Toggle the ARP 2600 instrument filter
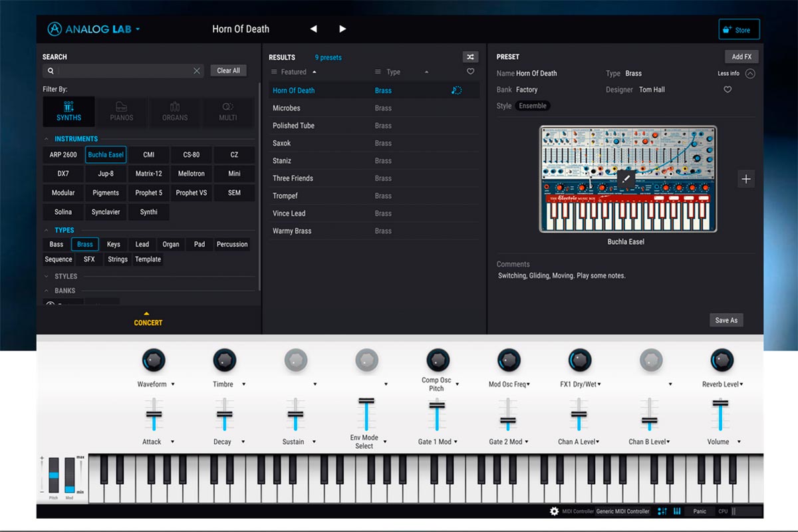The width and height of the screenshot is (798, 532). tap(63, 155)
